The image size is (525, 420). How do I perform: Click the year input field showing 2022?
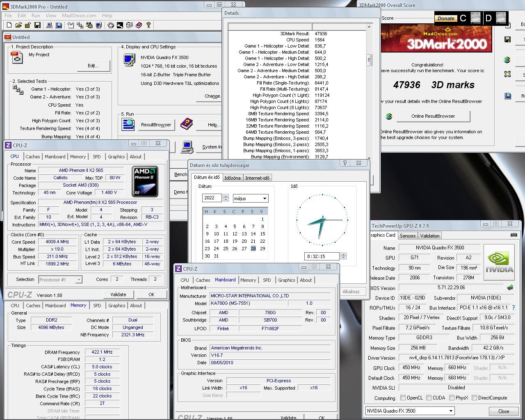pos(212,198)
